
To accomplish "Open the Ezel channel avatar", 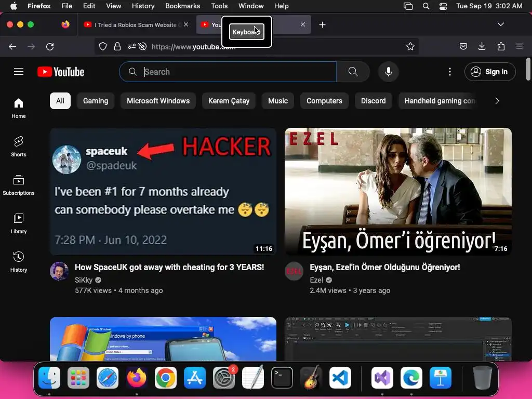I will click(x=294, y=271).
